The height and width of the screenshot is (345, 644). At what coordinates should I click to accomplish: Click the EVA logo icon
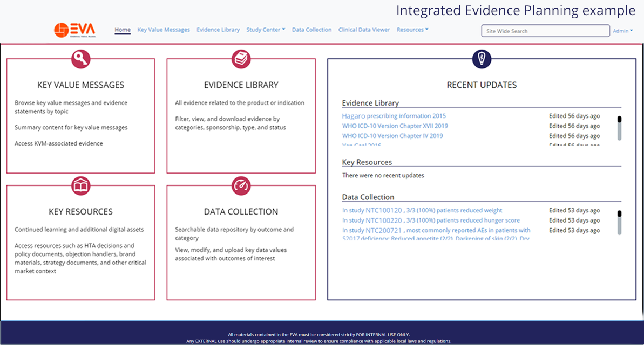coord(74,30)
